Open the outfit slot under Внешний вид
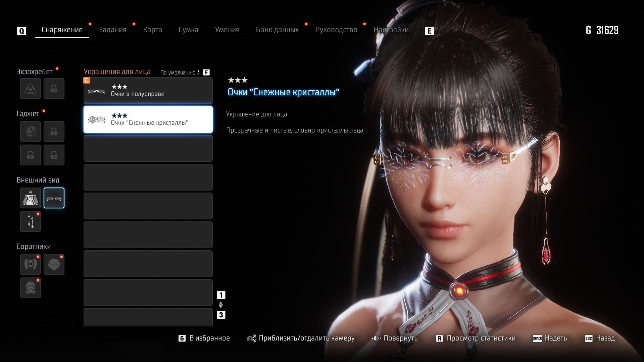 31,198
